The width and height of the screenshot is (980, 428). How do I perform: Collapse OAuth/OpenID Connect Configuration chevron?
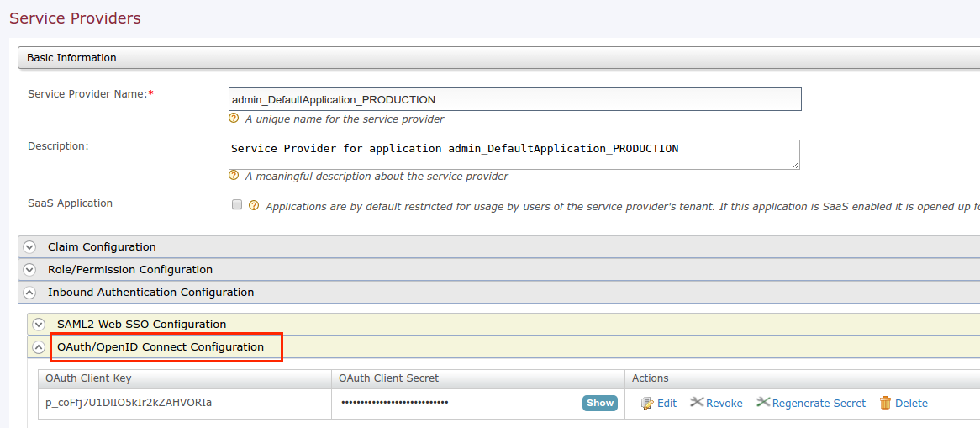tap(39, 347)
